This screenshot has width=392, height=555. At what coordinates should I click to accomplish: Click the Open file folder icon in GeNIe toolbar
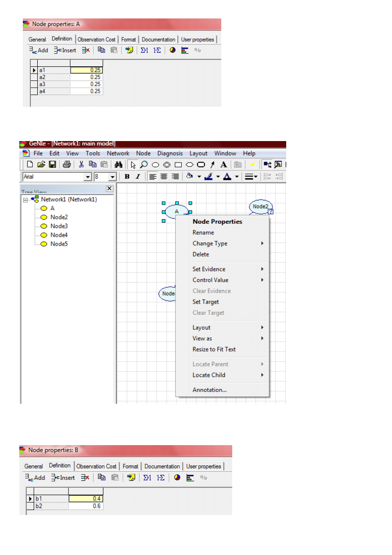click(x=41, y=165)
